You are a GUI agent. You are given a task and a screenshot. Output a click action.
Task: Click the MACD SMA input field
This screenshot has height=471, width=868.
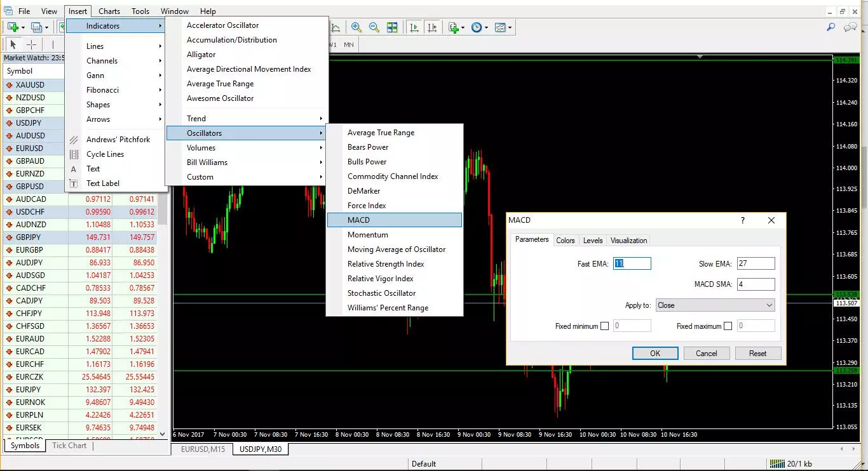click(x=756, y=284)
